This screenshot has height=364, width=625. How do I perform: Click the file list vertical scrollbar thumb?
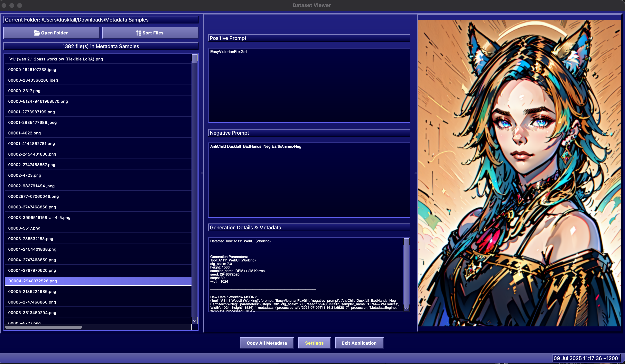(195, 59)
